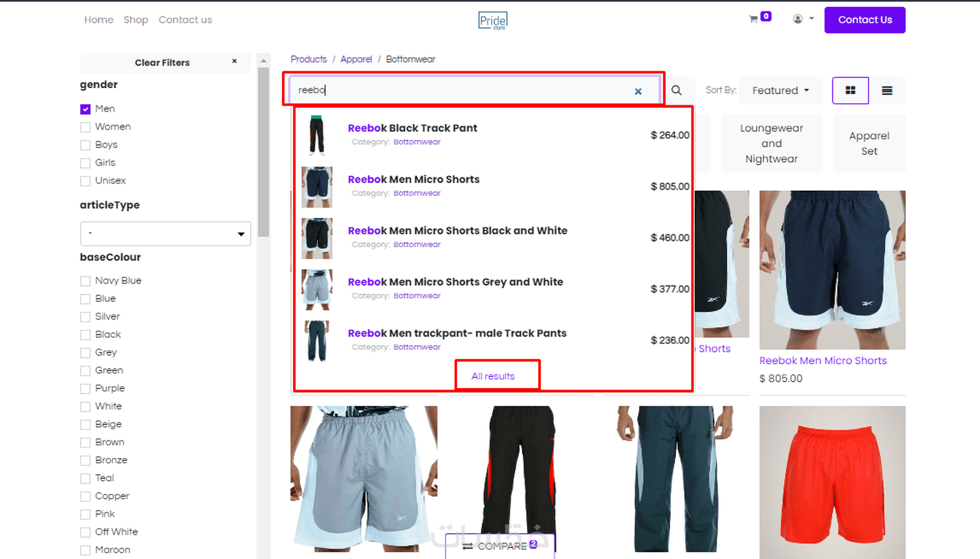The height and width of the screenshot is (559, 980).
Task: Click the Pride store logo
Action: tap(493, 21)
